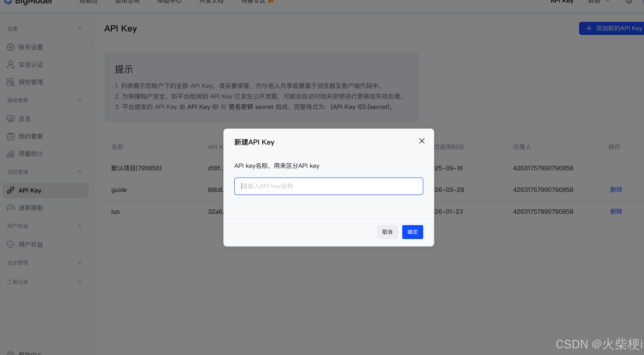
Task: Close the 新建API Key dialog with X
Action: 422,141
